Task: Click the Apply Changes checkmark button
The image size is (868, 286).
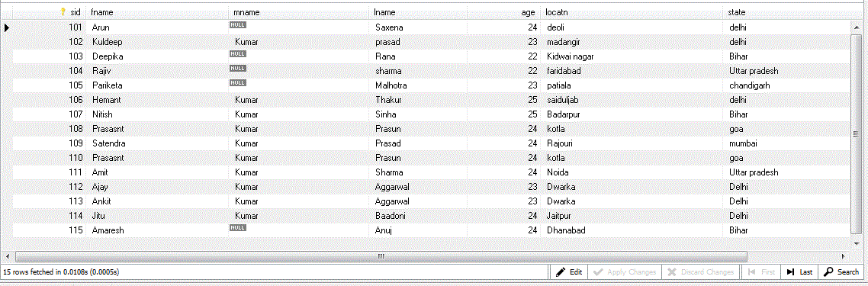Action: [624, 272]
